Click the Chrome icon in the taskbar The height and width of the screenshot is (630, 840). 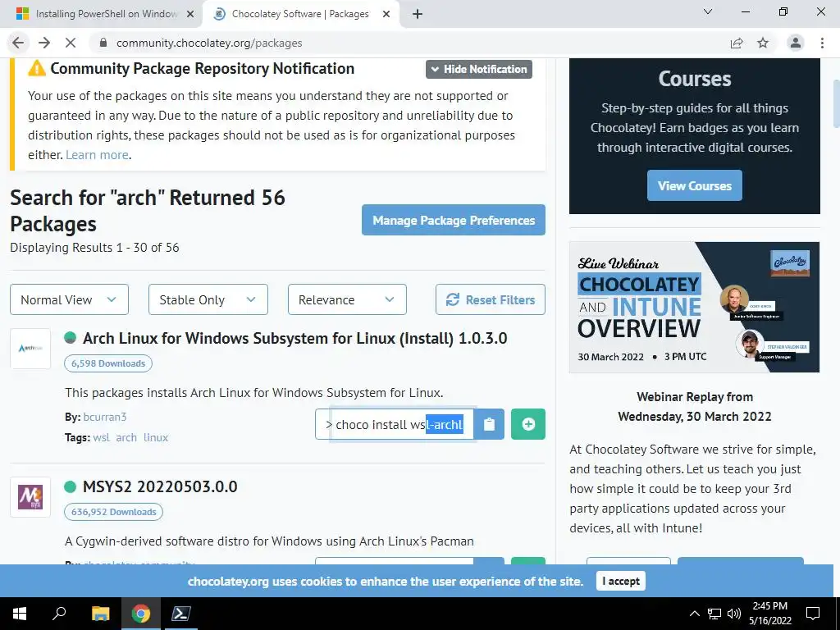coord(140,614)
